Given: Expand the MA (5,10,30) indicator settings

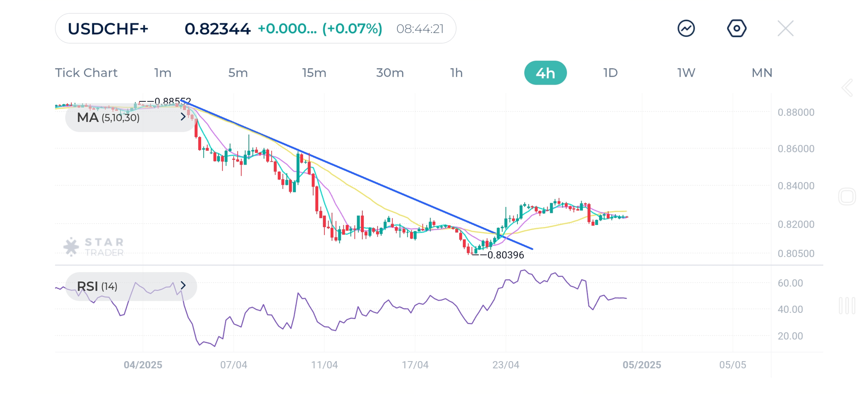Looking at the screenshot, I should [x=182, y=117].
